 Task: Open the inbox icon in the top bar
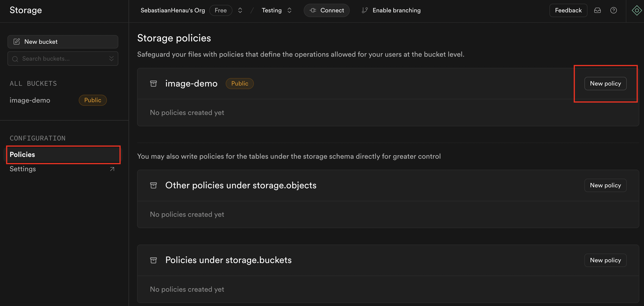[x=597, y=10]
